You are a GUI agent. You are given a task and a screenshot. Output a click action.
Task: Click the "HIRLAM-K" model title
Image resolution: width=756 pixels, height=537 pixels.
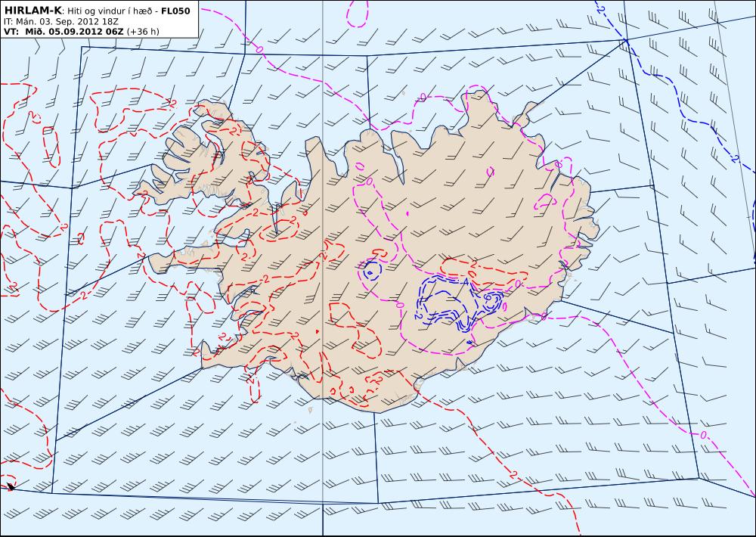[x=33, y=11]
